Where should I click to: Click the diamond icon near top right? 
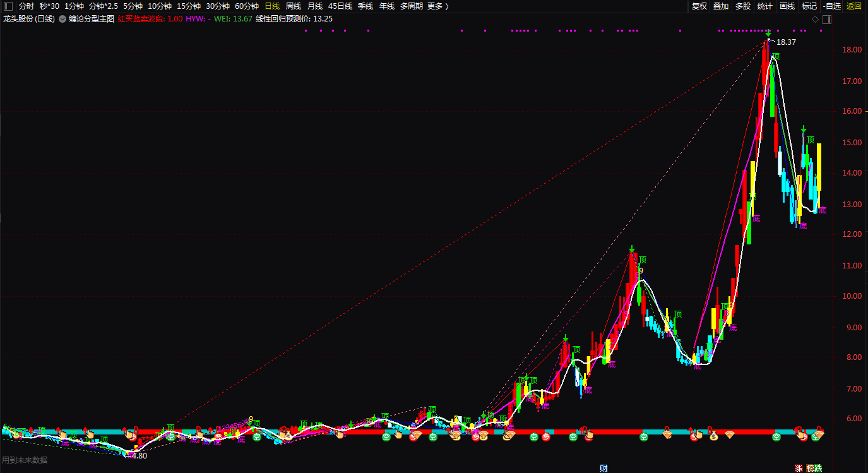(x=815, y=20)
